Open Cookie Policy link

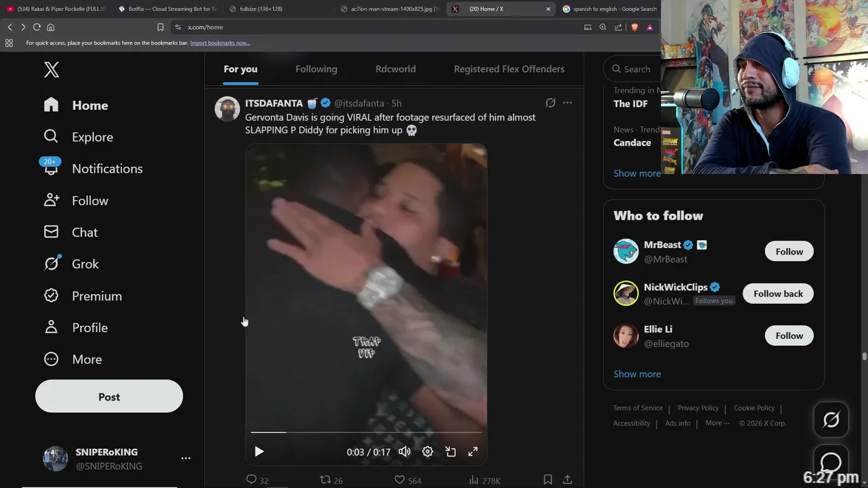[x=754, y=408]
